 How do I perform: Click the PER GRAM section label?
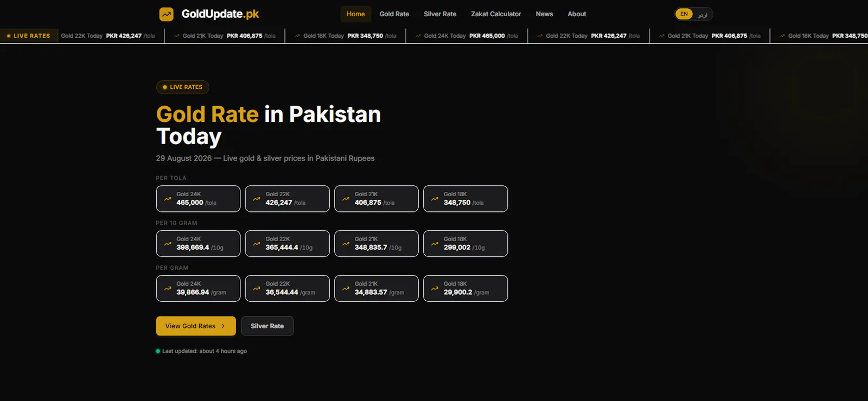(172, 268)
